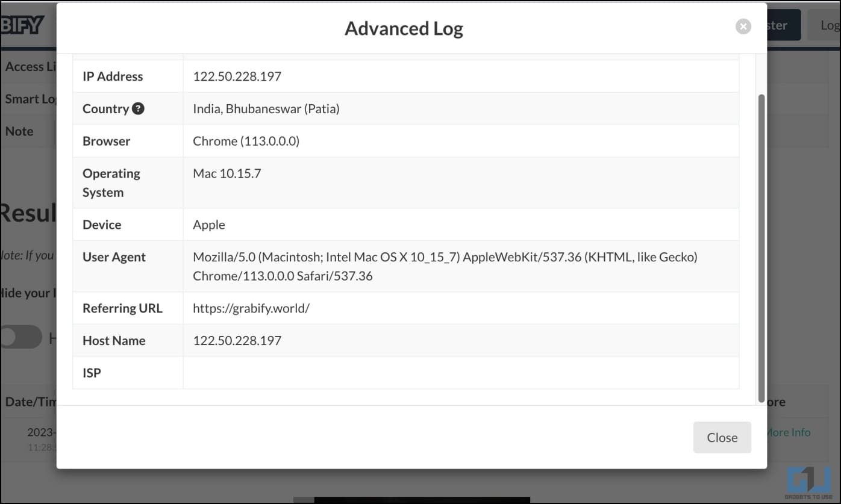Click the ISP row label
Screen dimensions: 841x504
[92, 373]
